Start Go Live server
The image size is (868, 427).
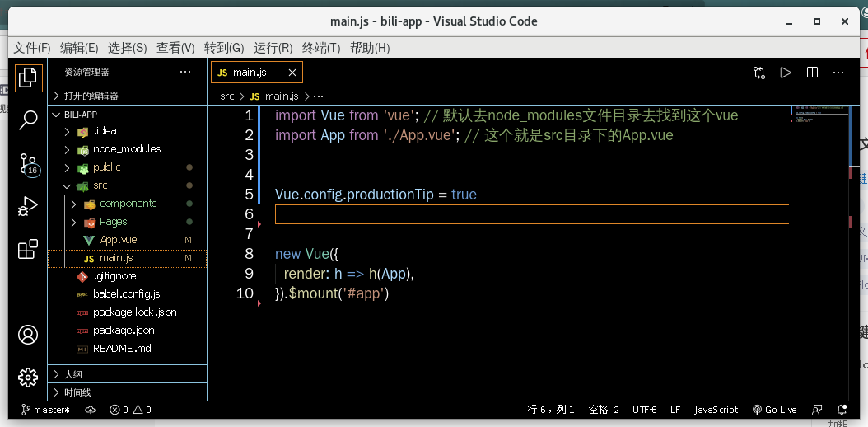774,410
